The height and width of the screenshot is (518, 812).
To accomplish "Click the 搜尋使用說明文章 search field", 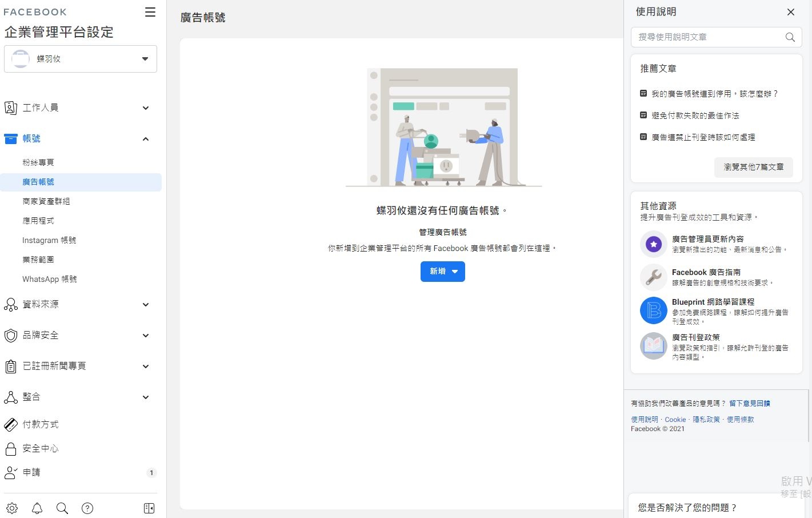I will pos(717,37).
